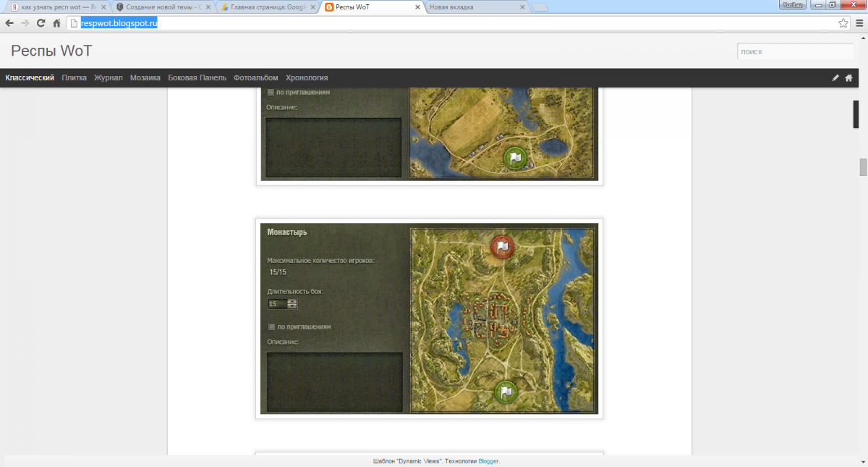Open the new tab button
This screenshot has width=868, height=467.
click(x=540, y=7)
